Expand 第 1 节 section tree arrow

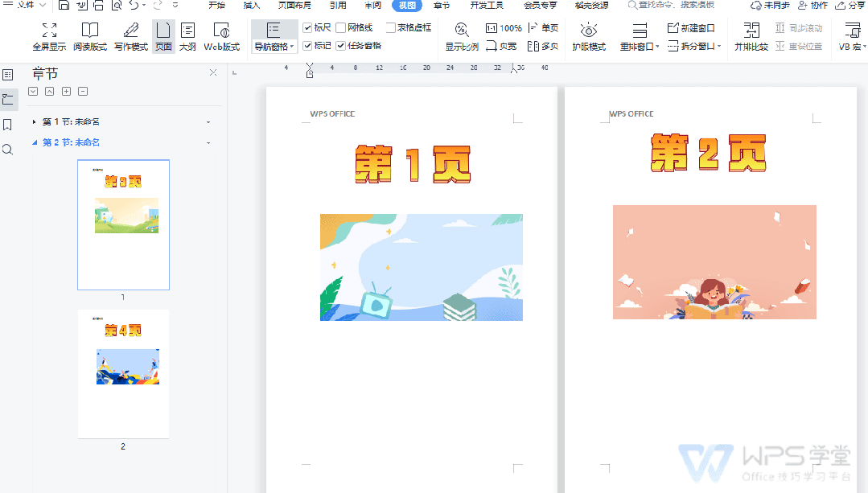point(35,121)
